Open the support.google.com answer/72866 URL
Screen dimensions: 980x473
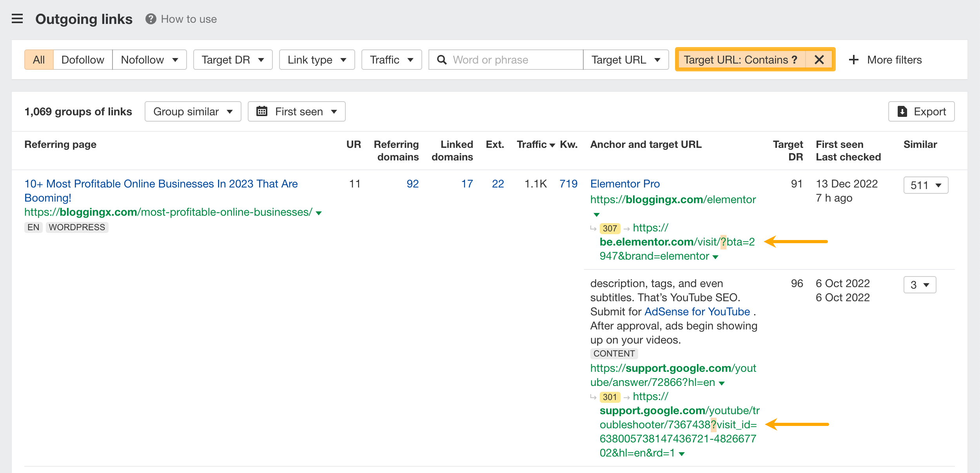tap(673, 375)
